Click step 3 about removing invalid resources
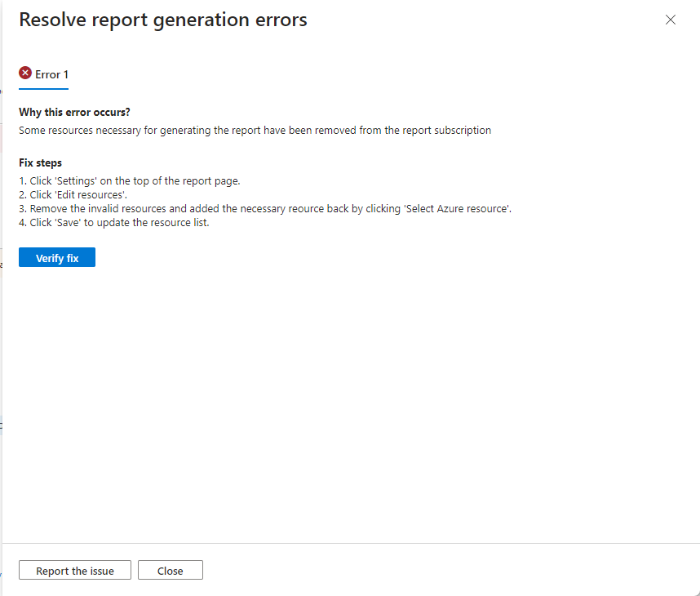The image size is (700, 596). point(265,209)
